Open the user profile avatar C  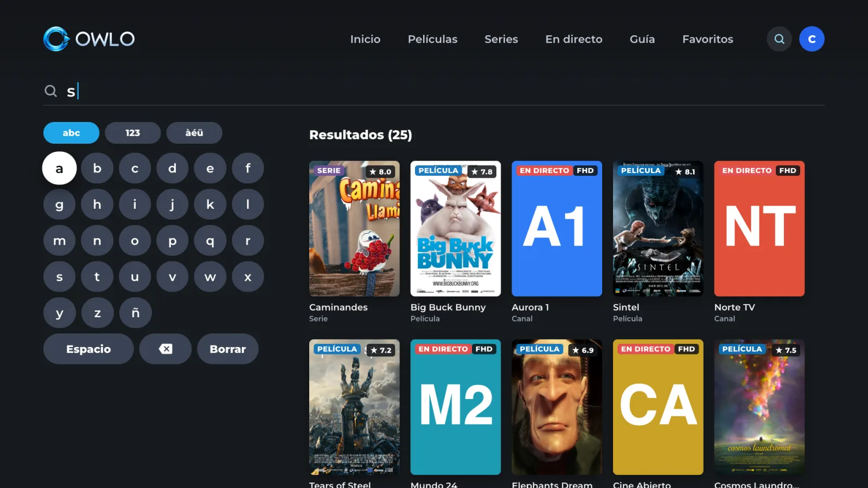(x=812, y=39)
